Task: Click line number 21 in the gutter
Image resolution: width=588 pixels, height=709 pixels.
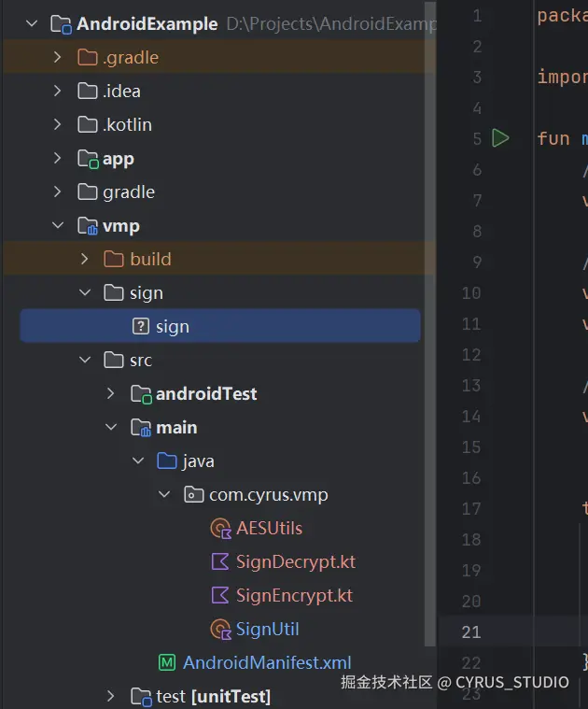Action: click(471, 631)
